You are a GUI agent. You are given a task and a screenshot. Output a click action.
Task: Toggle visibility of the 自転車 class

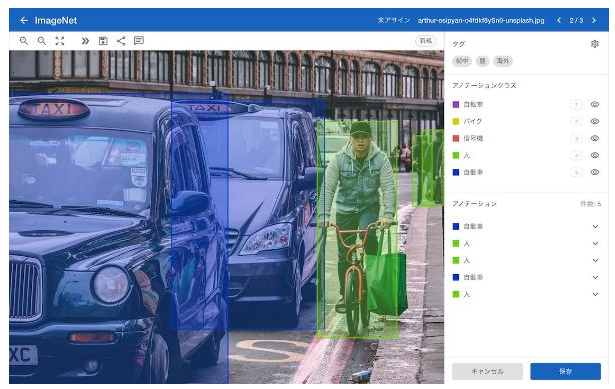pos(595,104)
